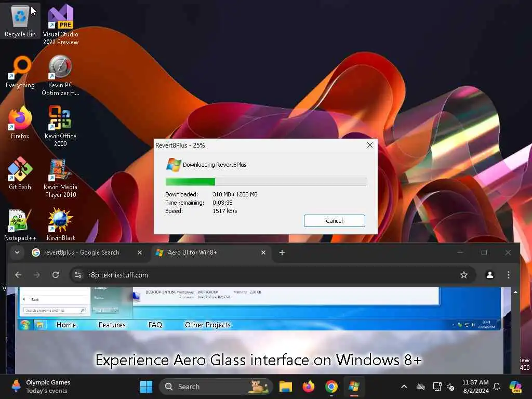
Task: Select the Git Bash shortcut
Action: pyautogui.click(x=20, y=174)
